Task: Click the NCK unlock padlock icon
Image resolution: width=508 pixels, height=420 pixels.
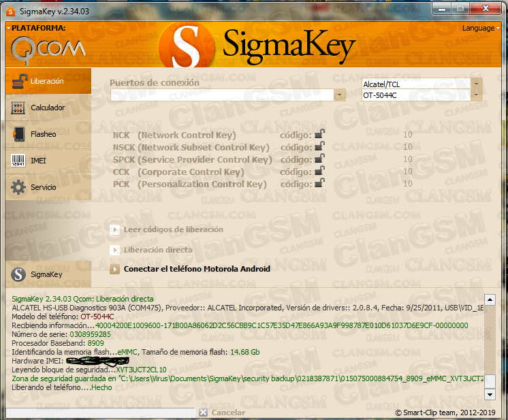Action: click(319, 133)
